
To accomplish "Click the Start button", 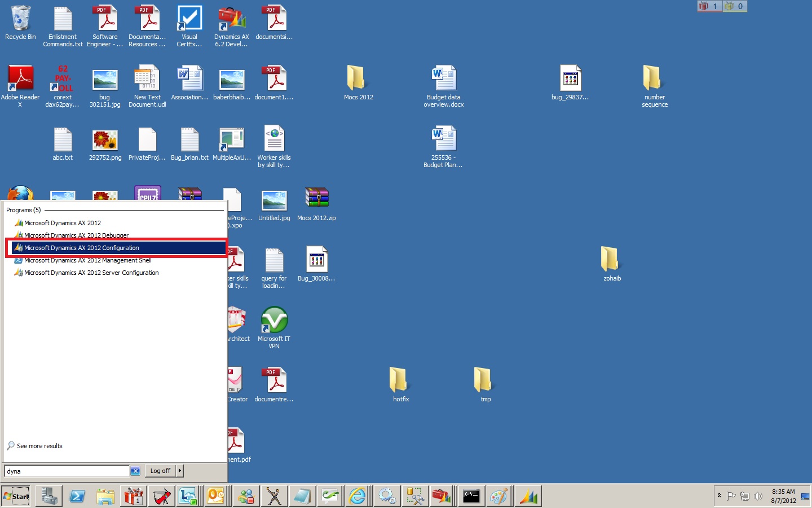I will point(16,497).
